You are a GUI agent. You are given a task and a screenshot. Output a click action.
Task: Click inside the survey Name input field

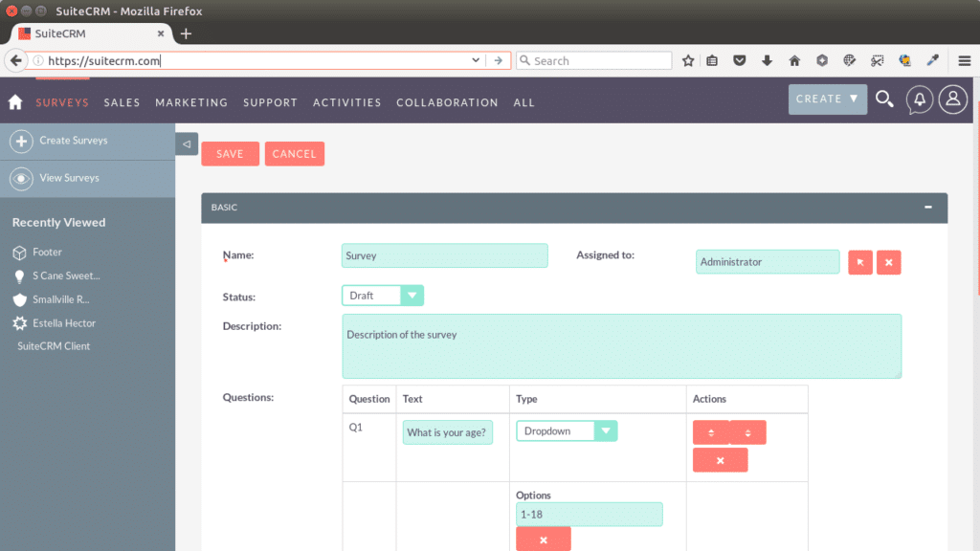(444, 255)
